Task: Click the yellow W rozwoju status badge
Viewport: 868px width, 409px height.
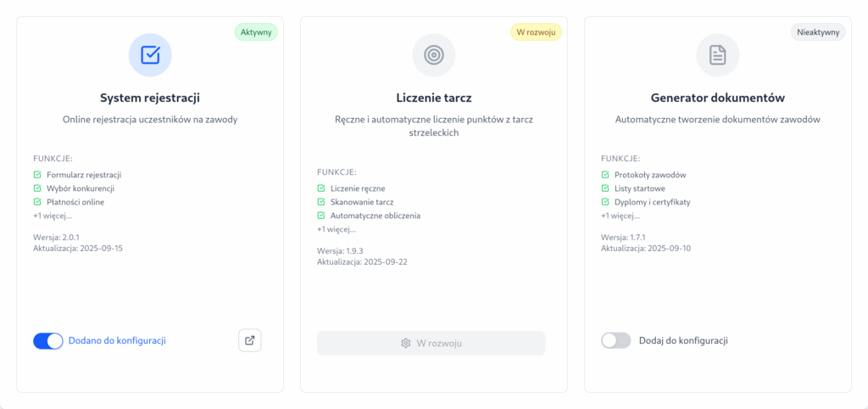Action: 536,31
